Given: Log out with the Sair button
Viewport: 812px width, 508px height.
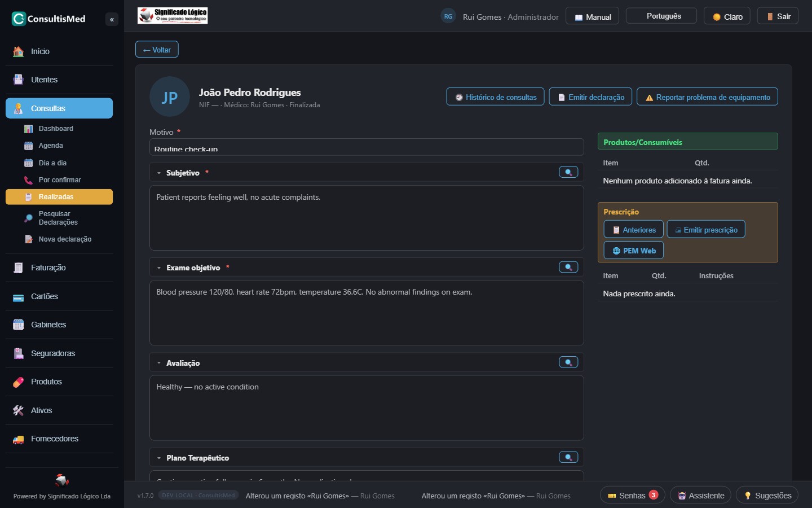Looking at the screenshot, I should pos(778,16).
